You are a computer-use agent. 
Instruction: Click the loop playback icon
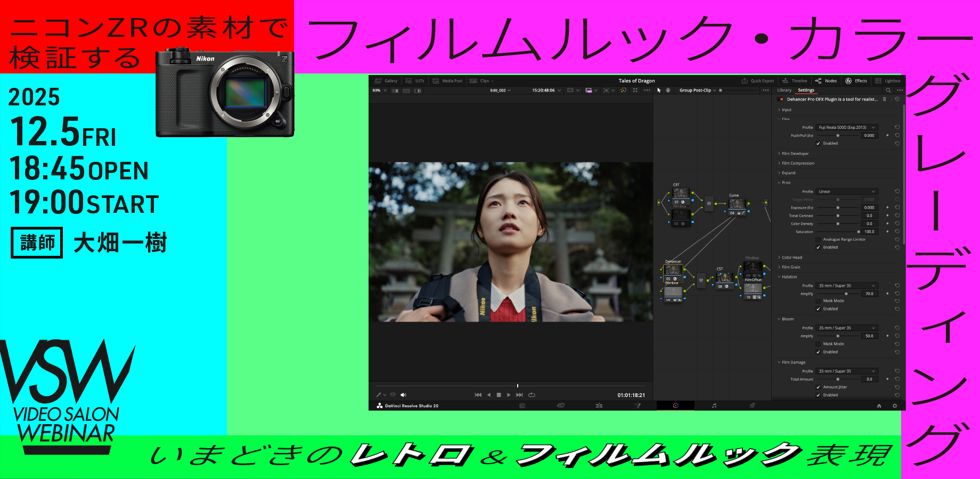tap(532, 395)
